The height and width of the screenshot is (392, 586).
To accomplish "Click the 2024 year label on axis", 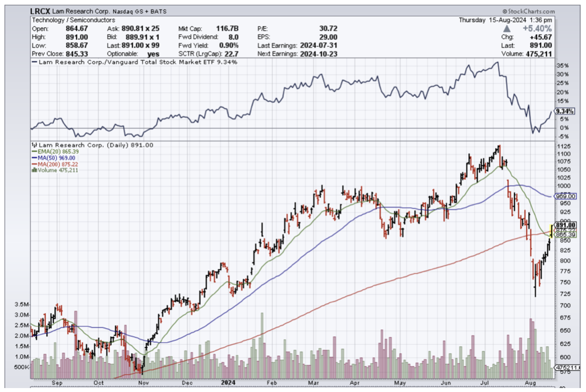I will pos(228,383).
